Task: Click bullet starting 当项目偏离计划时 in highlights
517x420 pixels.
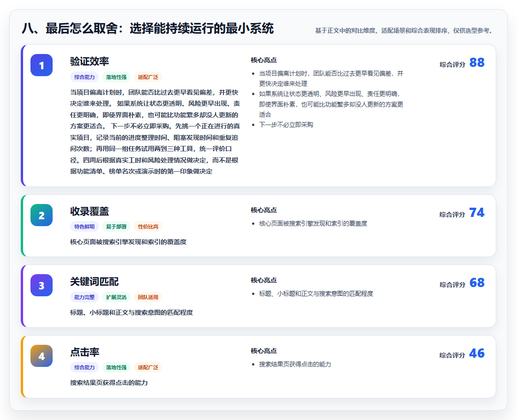Action: (x=331, y=78)
